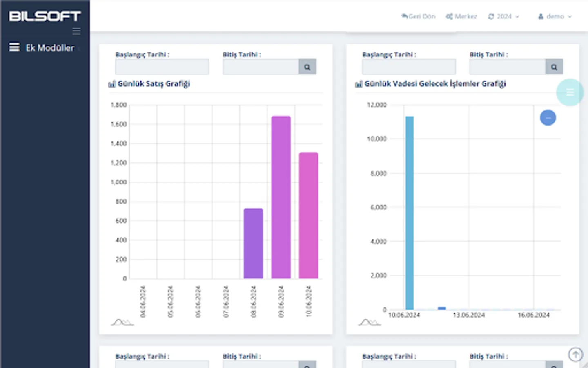Focus Başlangıç Tarihi field in vadesi chart

click(x=409, y=67)
